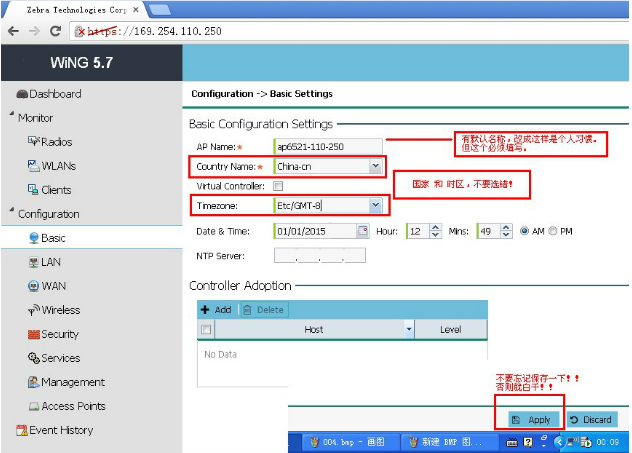Image resolution: width=632 pixels, height=453 pixels.
Task: Discard the configuration changes
Action: click(x=592, y=420)
